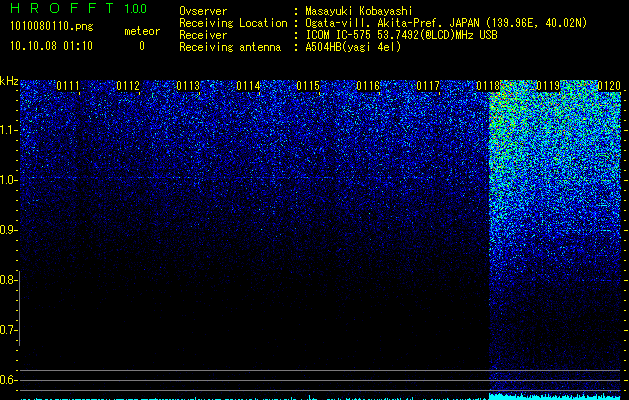Click time marker 0111
Screen dimensions: 629x400
click(68, 86)
